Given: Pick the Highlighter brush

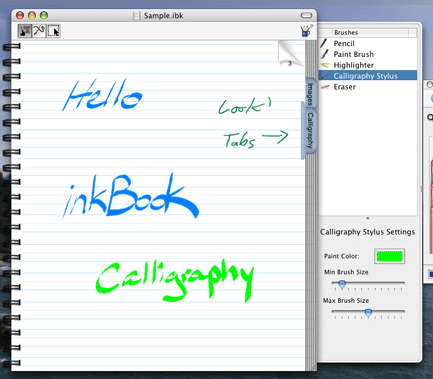Looking at the screenshot, I should [x=368, y=65].
